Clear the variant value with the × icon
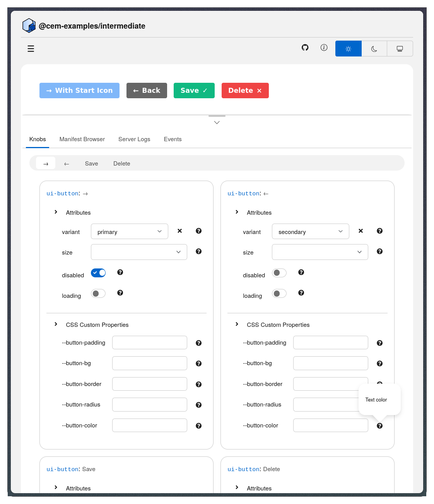434x504 pixels. 179,231
